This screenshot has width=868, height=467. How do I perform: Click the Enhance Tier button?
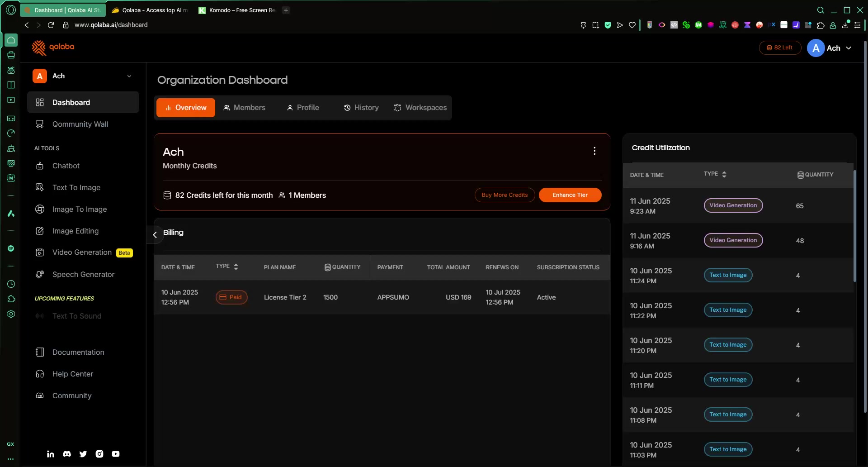pyautogui.click(x=570, y=195)
